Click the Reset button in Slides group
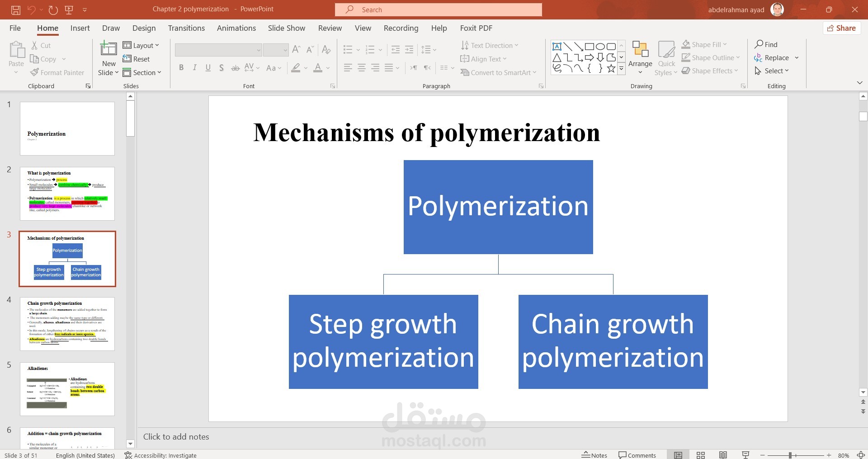The width and height of the screenshot is (868, 459). (x=137, y=59)
